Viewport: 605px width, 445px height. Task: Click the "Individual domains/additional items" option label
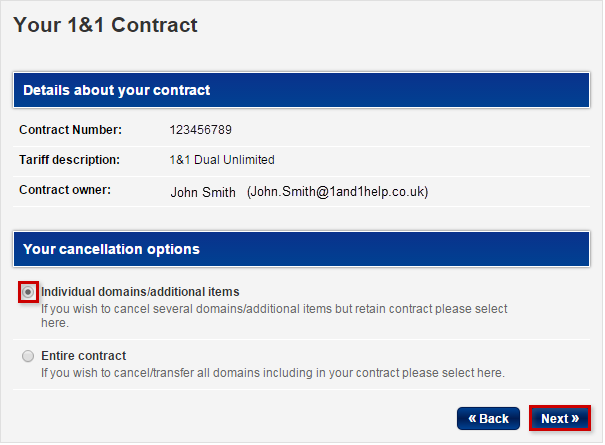140,291
